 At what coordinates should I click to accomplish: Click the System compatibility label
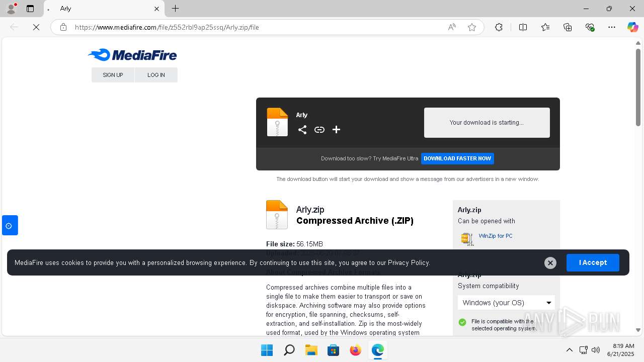tap(488, 286)
